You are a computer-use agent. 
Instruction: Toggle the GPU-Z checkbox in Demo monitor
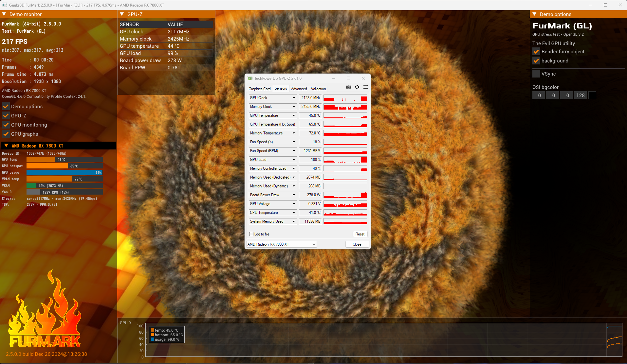(6, 116)
